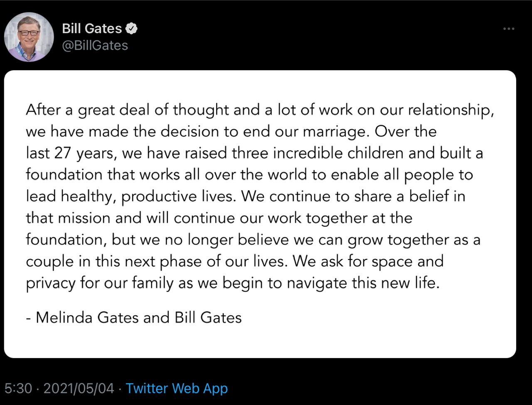Open Bill Gates' profile picture avatar

(29, 37)
